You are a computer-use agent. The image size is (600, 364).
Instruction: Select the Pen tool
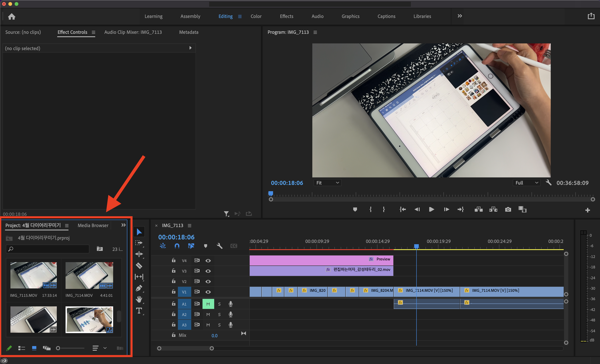(x=139, y=288)
